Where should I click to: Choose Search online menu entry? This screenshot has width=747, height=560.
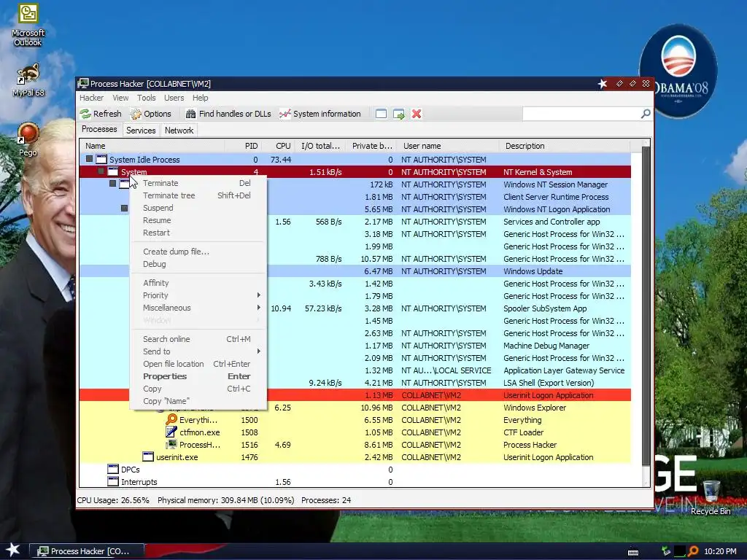[x=198, y=339]
